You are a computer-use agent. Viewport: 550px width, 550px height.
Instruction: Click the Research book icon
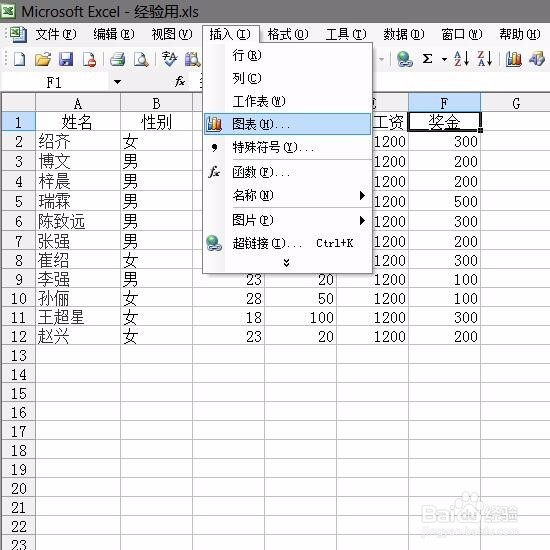[193, 59]
